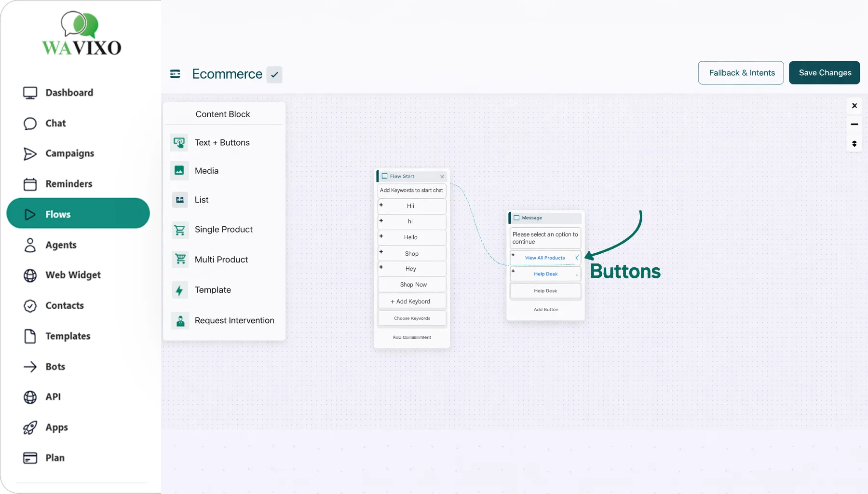
Task: Open the Choose Keywords selector
Action: 412,318
